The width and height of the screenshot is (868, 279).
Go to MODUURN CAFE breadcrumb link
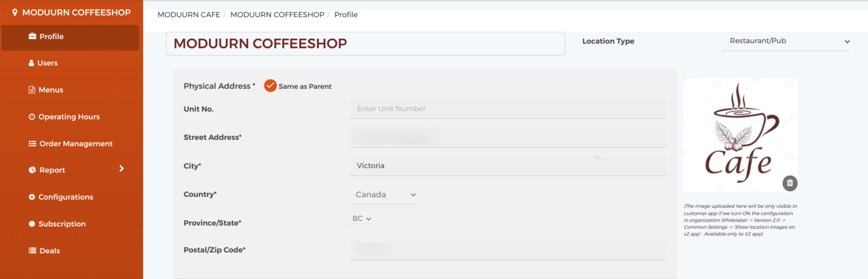click(188, 15)
